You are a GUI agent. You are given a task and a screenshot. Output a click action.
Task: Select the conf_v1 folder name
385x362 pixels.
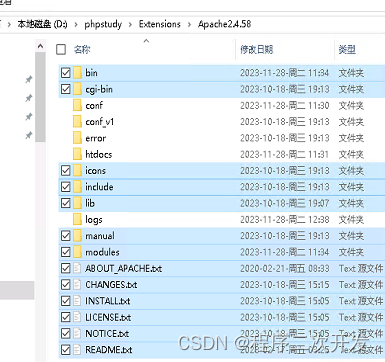click(100, 122)
